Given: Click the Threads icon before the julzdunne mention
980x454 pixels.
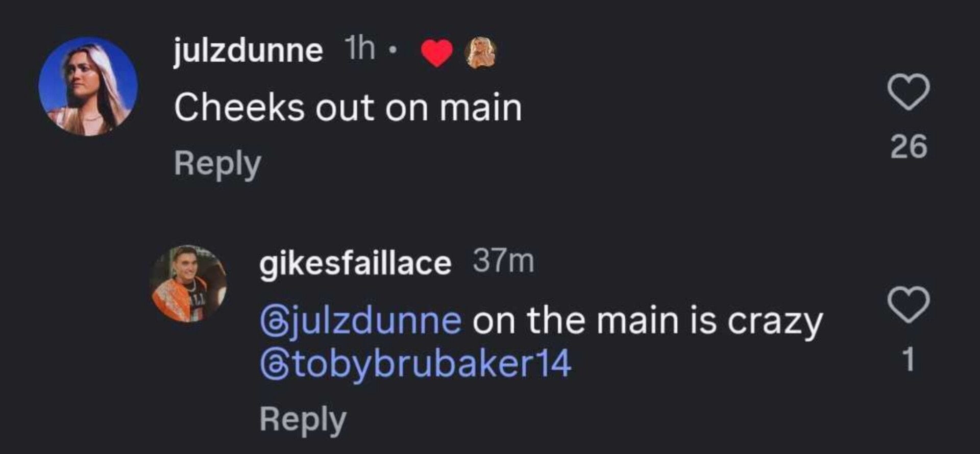Looking at the screenshot, I should (x=271, y=321).
